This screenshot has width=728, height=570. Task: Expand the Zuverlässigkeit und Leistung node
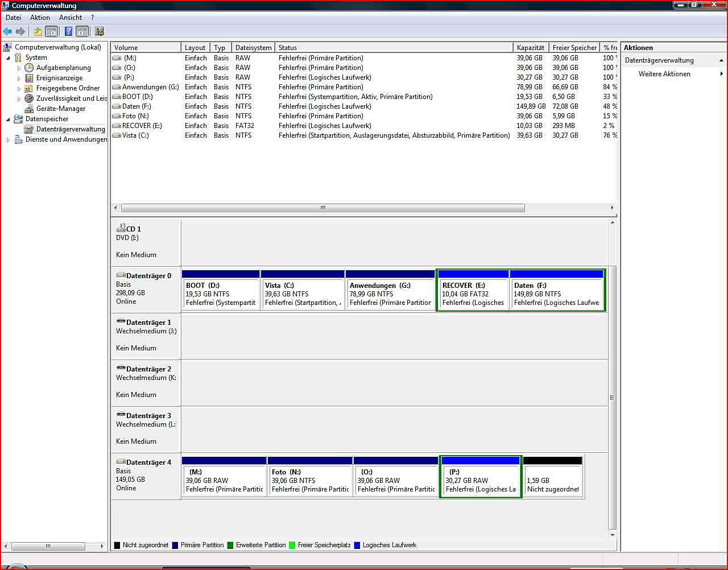click(x=19, y=99)
